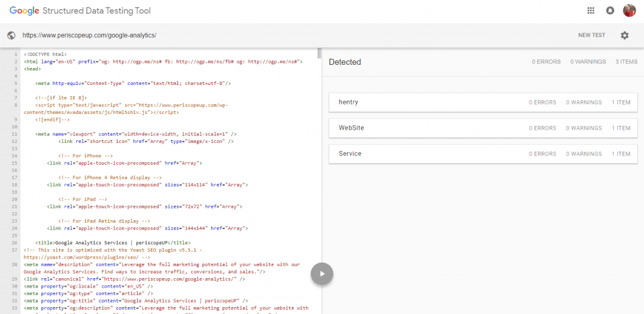Click the title tag line Google Analytics Services
The width and height of the screenshot is (644, 314).
pos(113,242)
